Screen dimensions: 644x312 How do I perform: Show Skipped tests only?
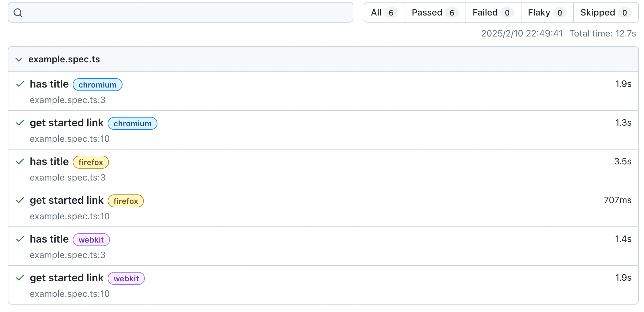606,13
